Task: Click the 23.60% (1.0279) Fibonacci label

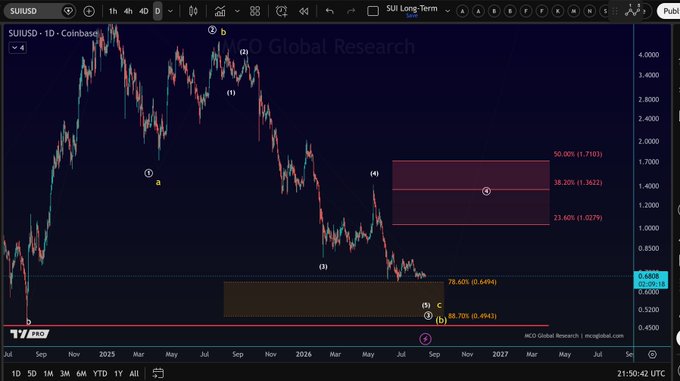Action: [578, 218]
